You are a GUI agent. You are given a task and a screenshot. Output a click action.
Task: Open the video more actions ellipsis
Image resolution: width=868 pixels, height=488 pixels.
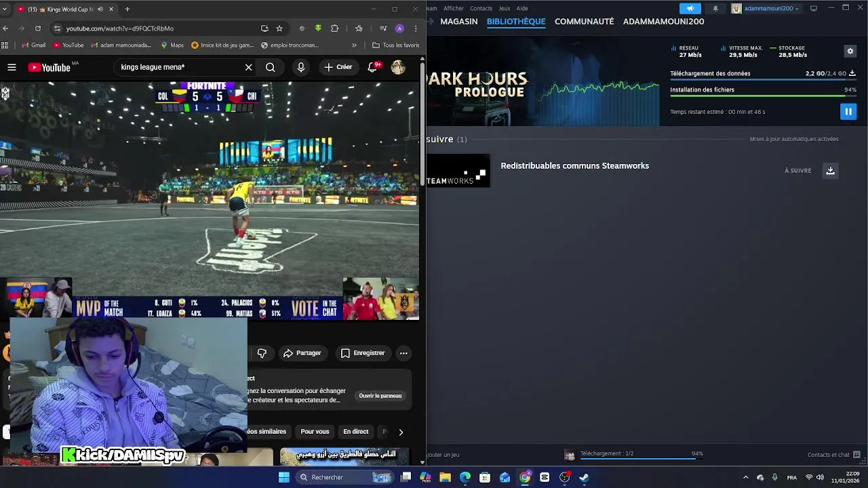click(403, 353)
